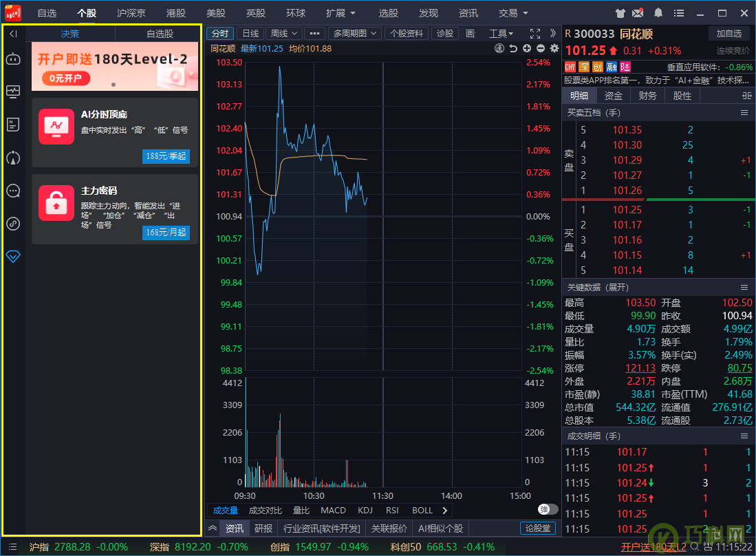Toggle right panel layout icon
756x556 pixels.
747,96
